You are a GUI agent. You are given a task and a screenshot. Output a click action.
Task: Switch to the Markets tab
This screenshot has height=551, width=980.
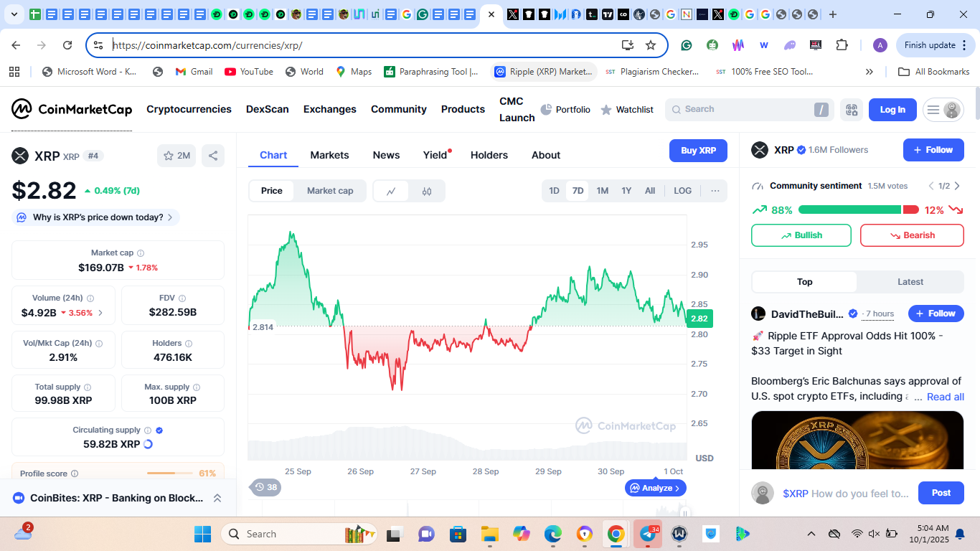pos(329,155)
